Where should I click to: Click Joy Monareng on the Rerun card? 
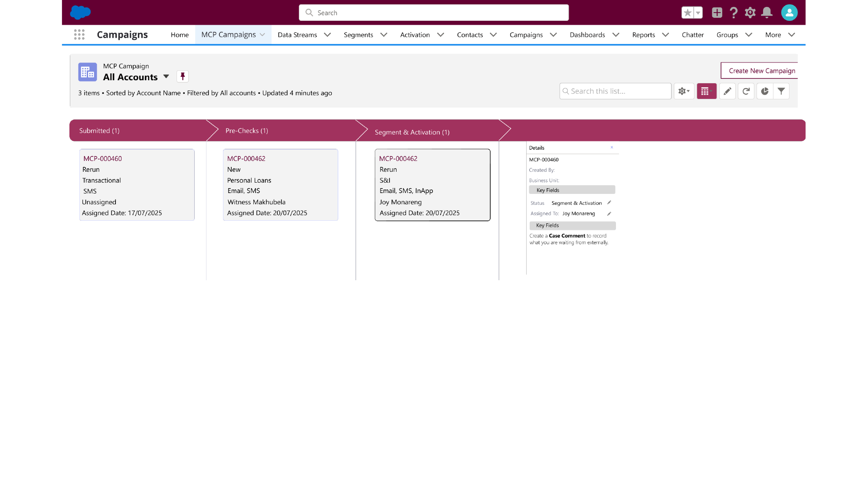(x=401, y=202)
